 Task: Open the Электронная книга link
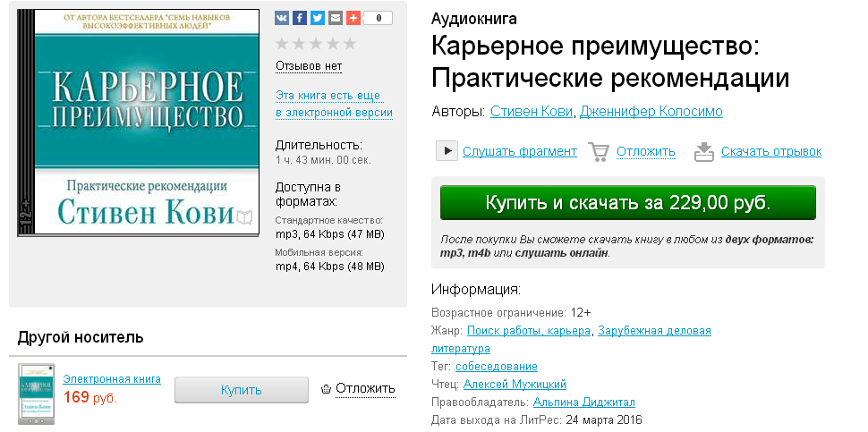112,379
